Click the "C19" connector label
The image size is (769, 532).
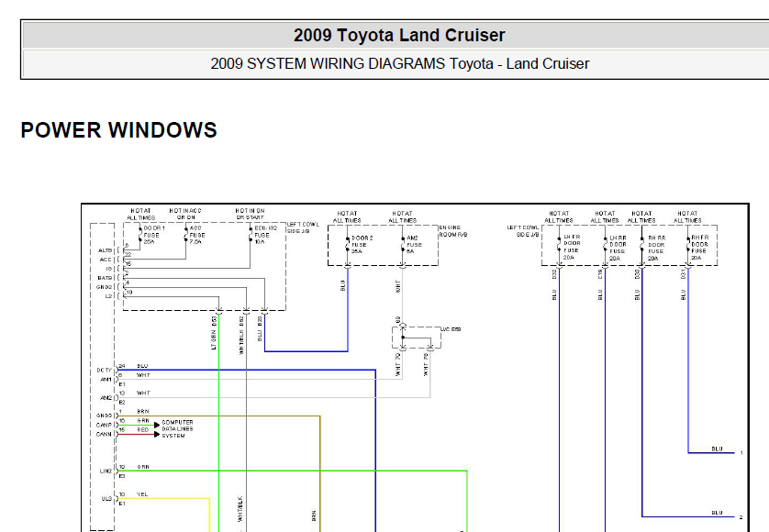(600, 274)
